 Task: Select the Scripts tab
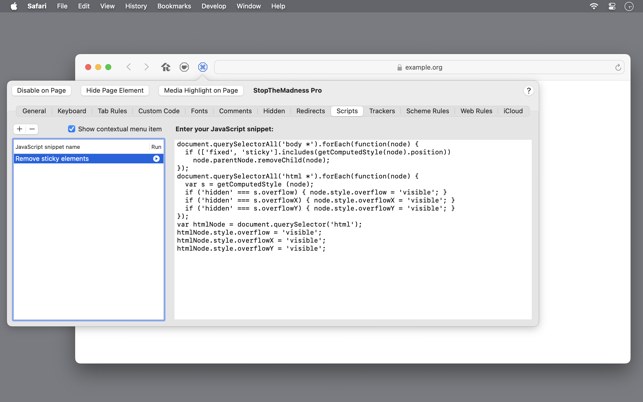click(x=347, y=111)
